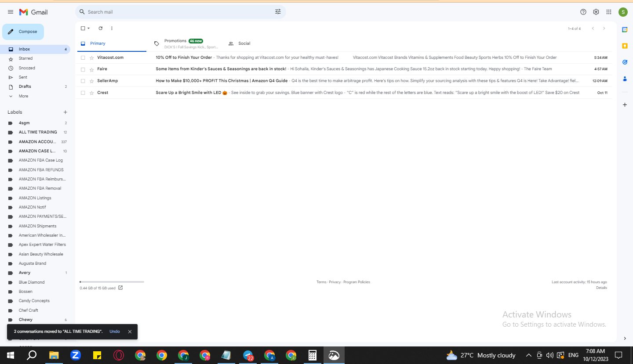Dismiss the conversations moved notification
This screenshot has height=364, width=633.
130,332
